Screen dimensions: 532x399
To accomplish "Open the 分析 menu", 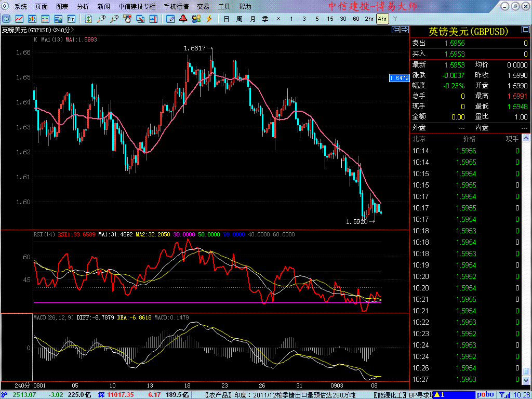I will pyautogui.click(x=83, y=7).
